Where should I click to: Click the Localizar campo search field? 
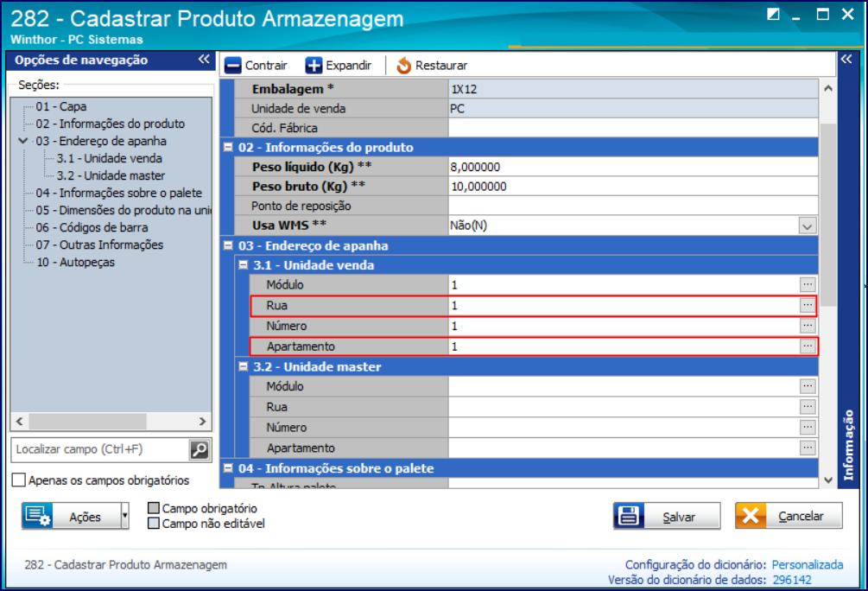point(99,449)
